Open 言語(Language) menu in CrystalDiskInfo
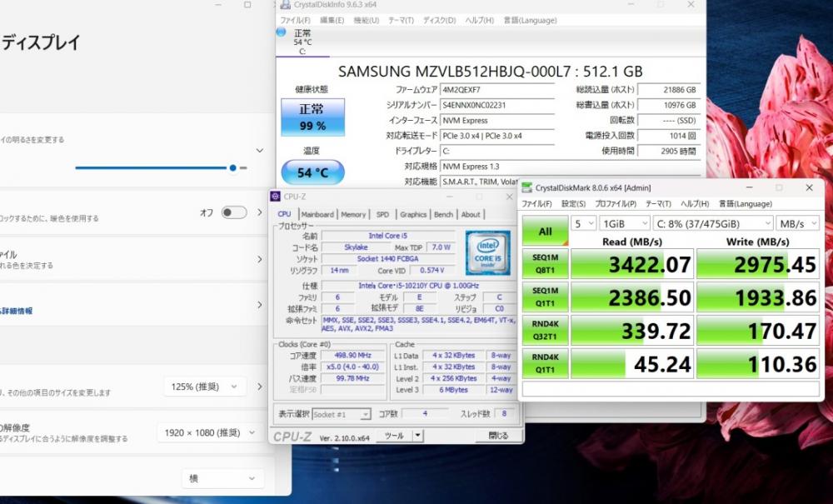The image size is (833, 504). pos(530,20)
